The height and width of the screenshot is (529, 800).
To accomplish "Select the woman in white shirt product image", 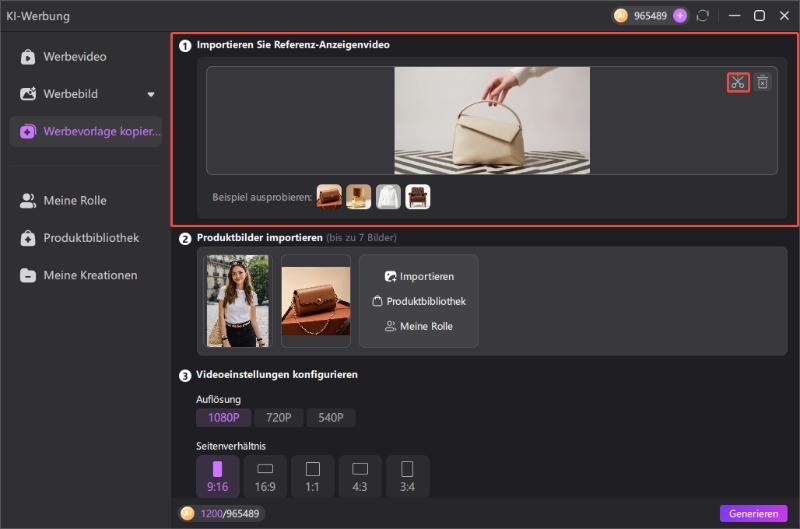I will [x=238, y=301].
